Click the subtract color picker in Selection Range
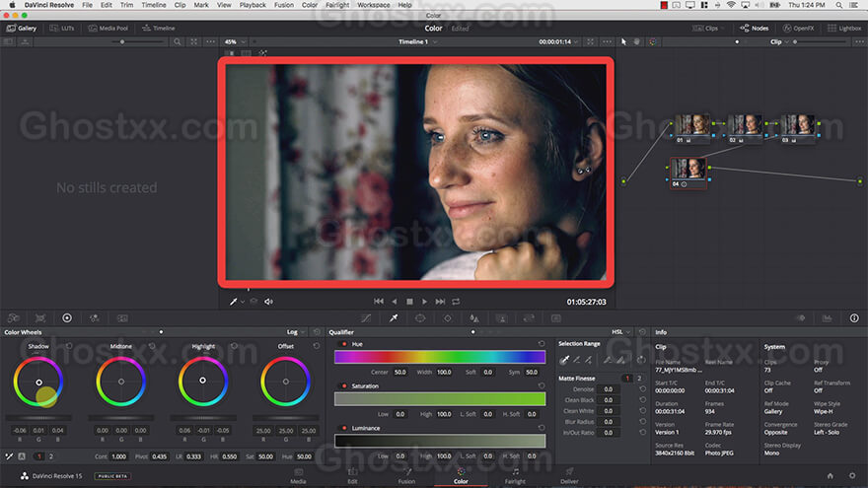 [576, 360]
